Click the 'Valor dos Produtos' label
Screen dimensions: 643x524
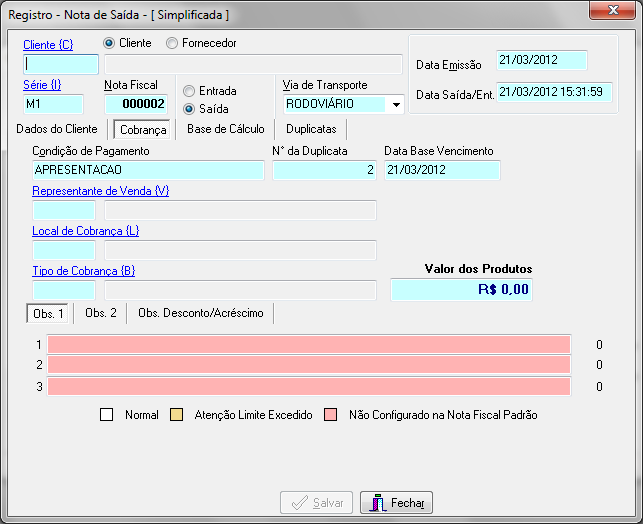pyautogui.click(x=478, y=269)
